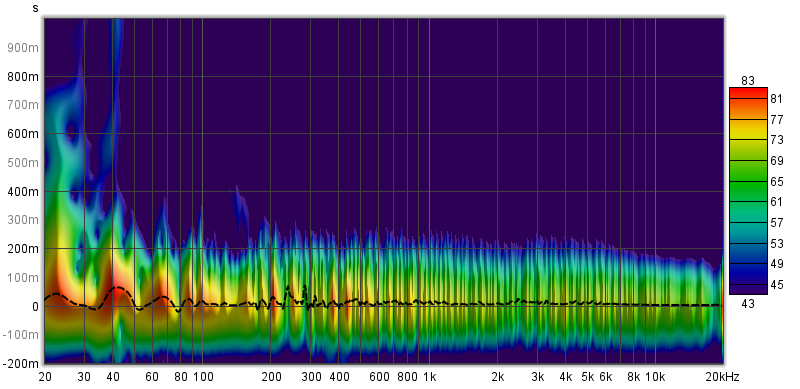Screen dimensions: 800x389
Task: Click the 100 frequency axis label
Action: point(203,377)
